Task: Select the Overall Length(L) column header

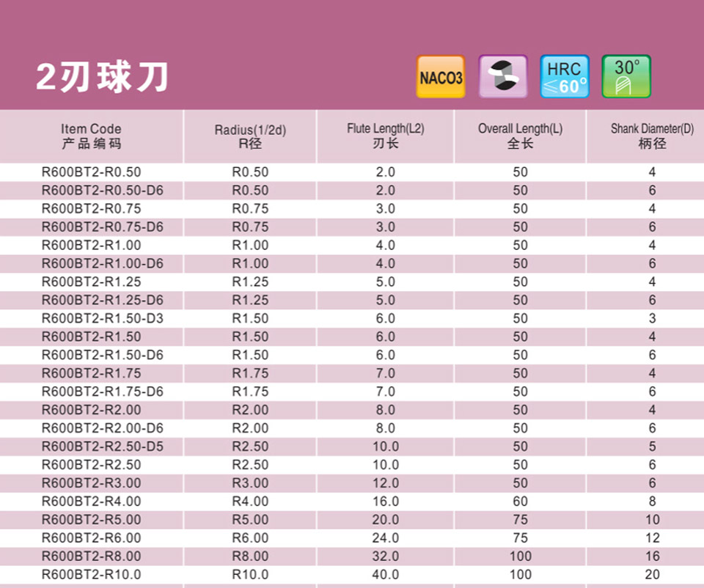Action: 520,136
